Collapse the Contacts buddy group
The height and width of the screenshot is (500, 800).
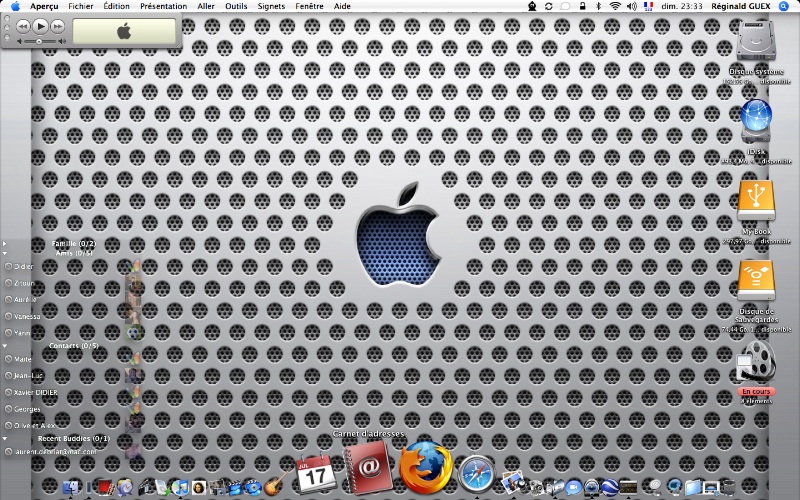[x=5, y=346]
